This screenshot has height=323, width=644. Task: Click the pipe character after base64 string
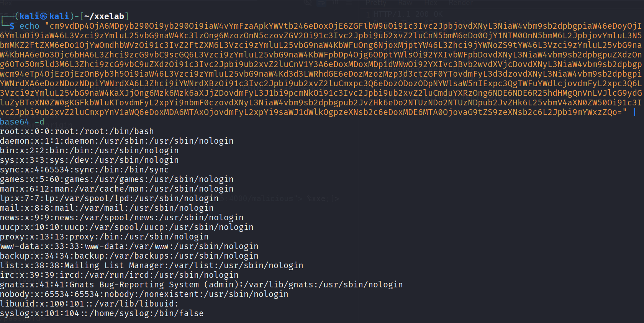click(x=634, y=112)
